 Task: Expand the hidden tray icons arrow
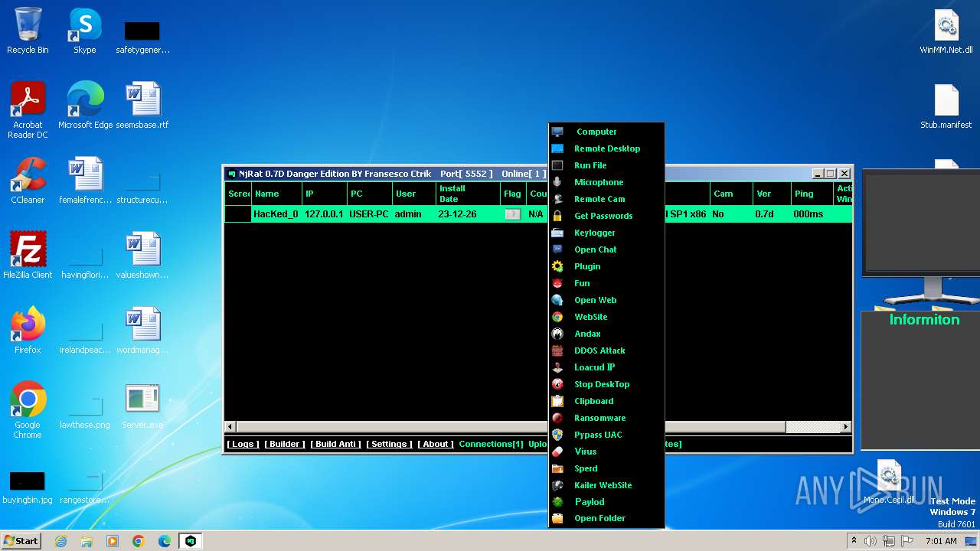click(854, 541)
